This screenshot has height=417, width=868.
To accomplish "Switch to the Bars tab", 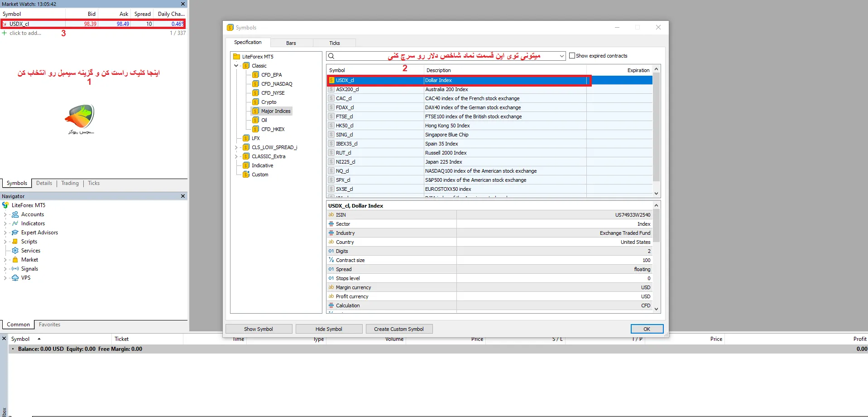I will point(291,43).
